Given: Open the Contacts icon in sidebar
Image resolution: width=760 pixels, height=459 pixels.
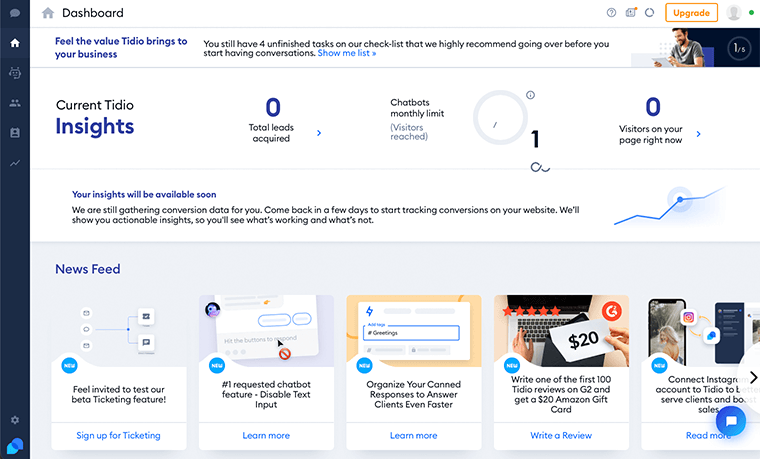Looking at the screenshot, I should (x=15, y=132).
